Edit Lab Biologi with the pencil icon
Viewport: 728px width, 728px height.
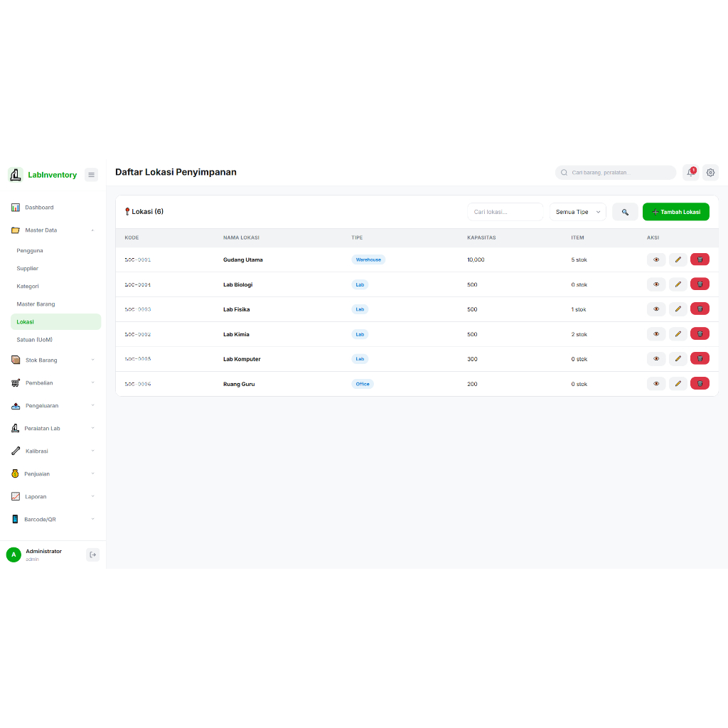[x=678, y=284]
